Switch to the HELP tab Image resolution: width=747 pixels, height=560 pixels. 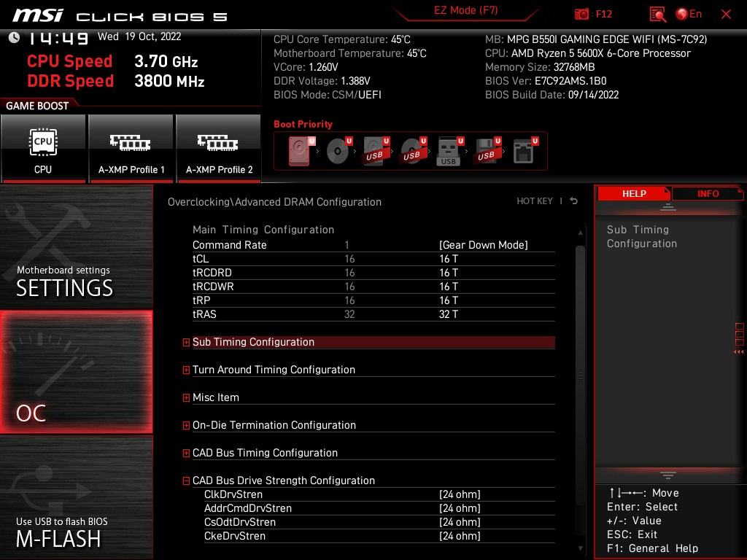(x=634, y=193)
